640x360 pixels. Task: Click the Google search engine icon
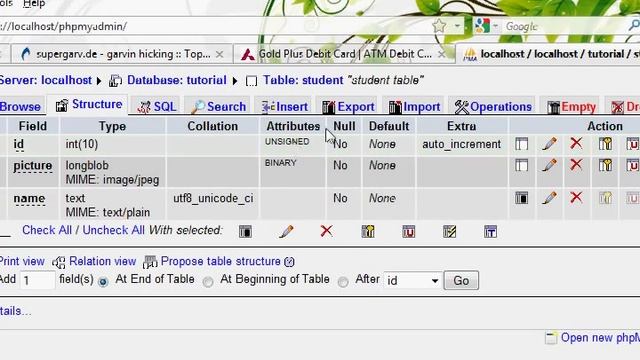tap(482, 26)
